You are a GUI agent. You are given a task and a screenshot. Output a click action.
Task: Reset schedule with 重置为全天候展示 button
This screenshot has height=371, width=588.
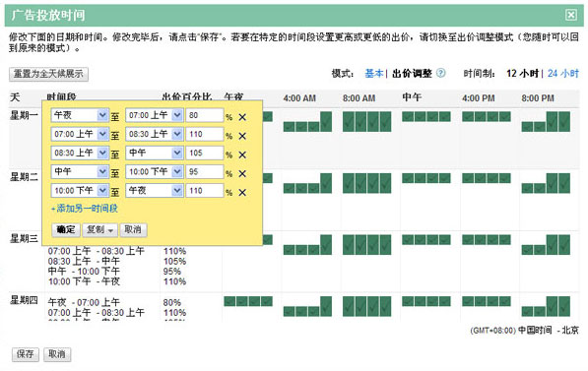pyautogui.click(x=48, y=74)
